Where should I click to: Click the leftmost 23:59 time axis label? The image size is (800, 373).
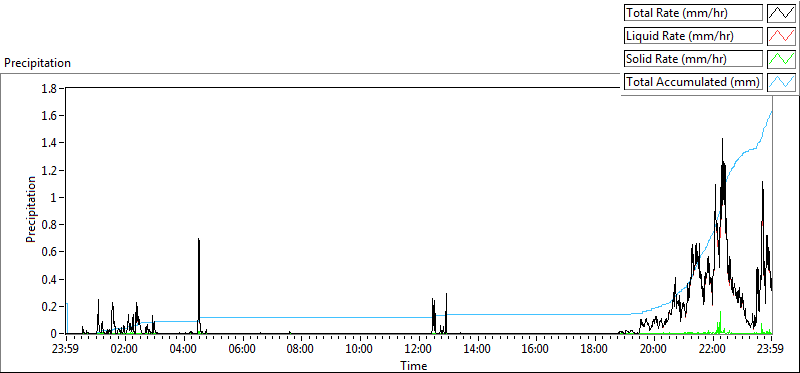click(66, 350)
